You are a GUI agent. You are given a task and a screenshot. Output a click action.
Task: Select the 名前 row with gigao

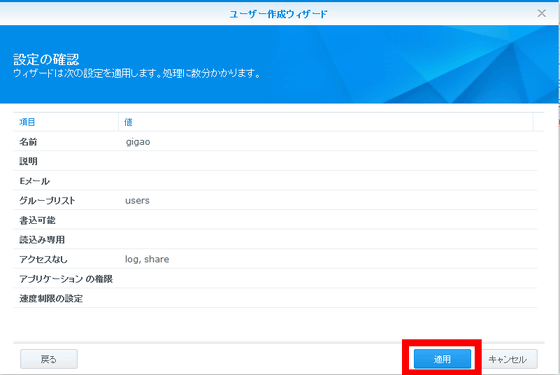[x=275, y=141]
